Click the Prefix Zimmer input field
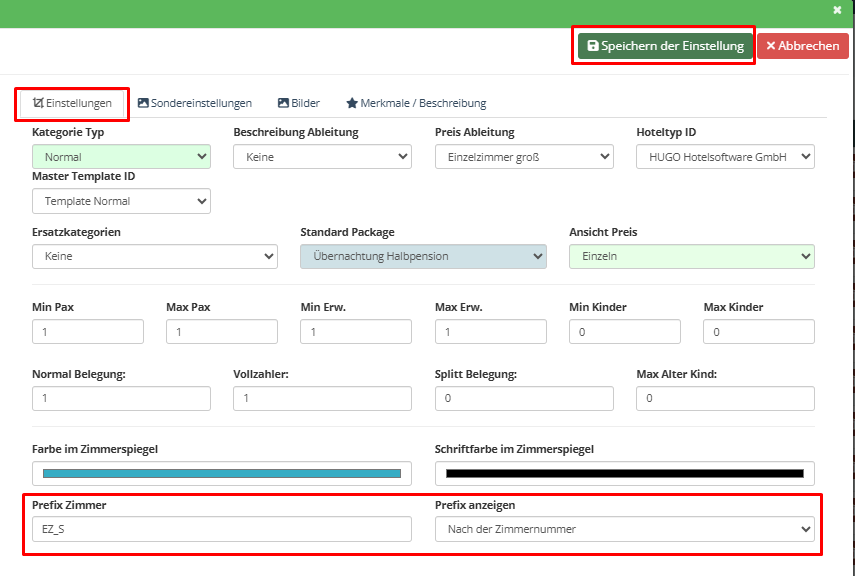Viewport: 855px width, 576px height. pyautogui.click(x=222, y=529)
